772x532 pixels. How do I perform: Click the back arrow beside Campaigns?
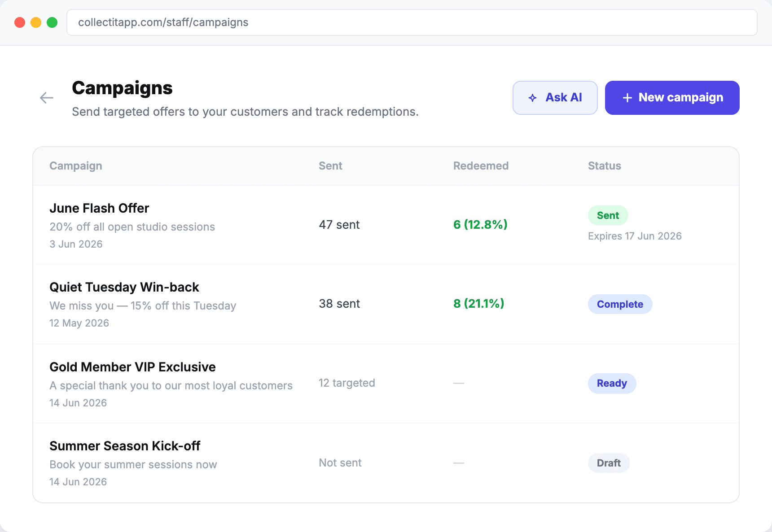point(47,98)
